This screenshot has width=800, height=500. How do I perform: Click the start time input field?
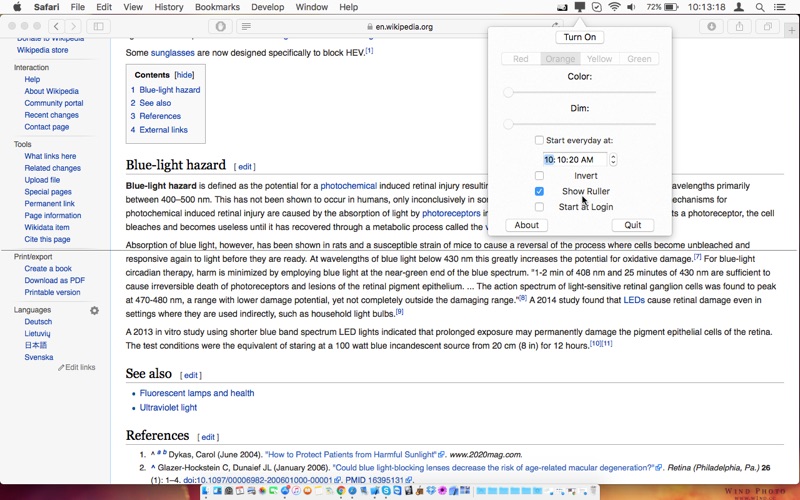(575, 160)
